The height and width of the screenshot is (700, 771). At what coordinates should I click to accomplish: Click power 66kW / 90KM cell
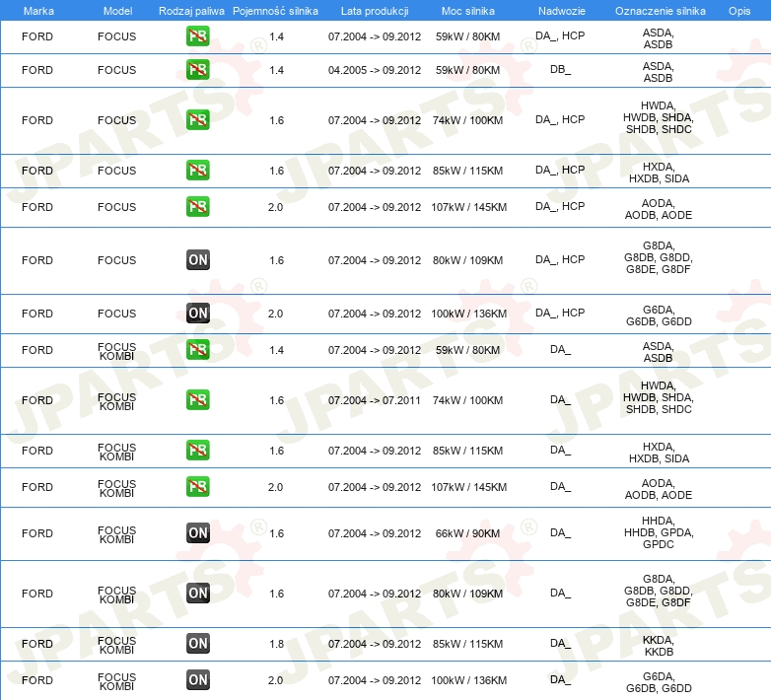467,533
